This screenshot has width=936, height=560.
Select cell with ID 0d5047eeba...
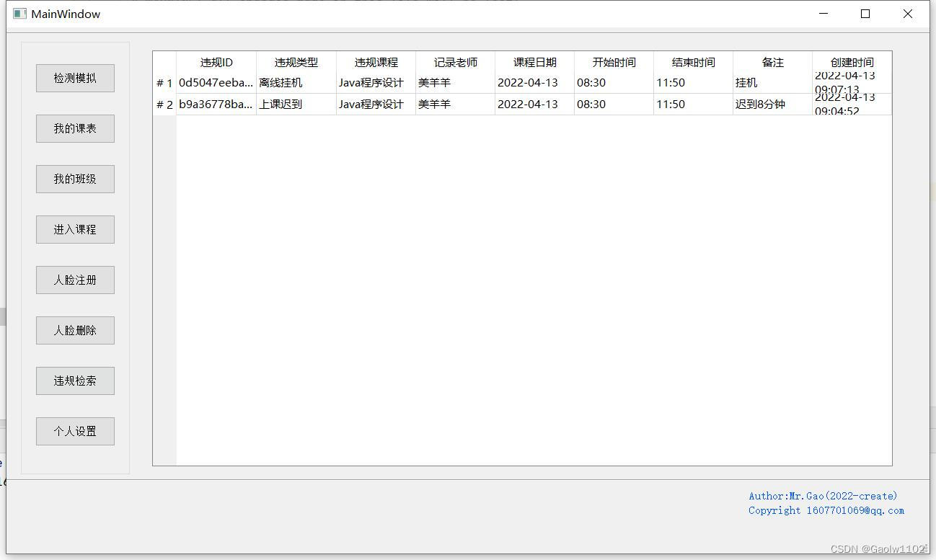(216, 83)
